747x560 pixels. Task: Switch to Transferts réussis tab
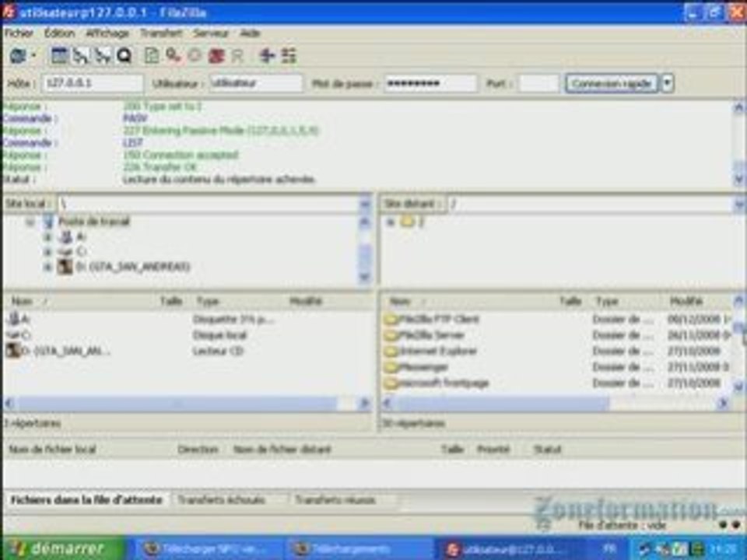[x=335, y=500]
